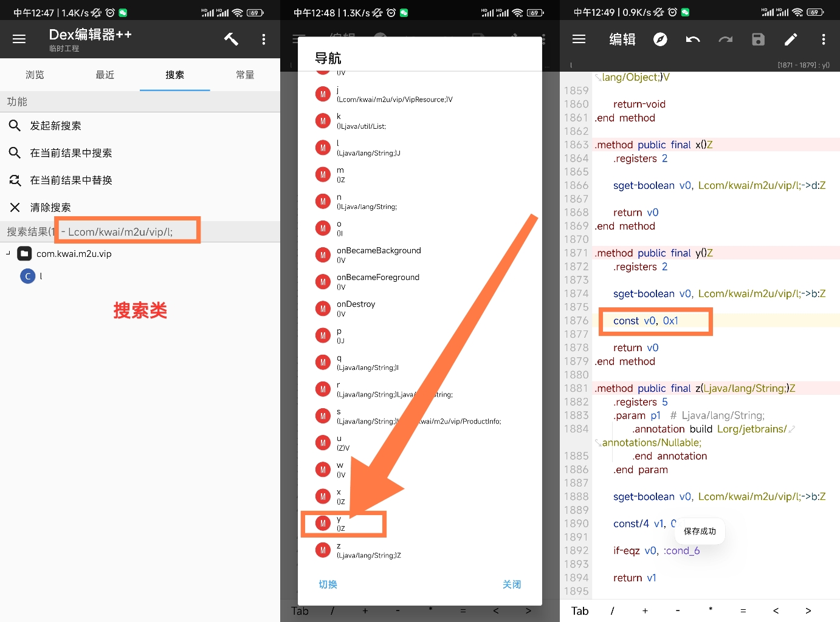Collapse the com.kwai.m2u.vip package node
840x622 pixels.
point(9,253)
